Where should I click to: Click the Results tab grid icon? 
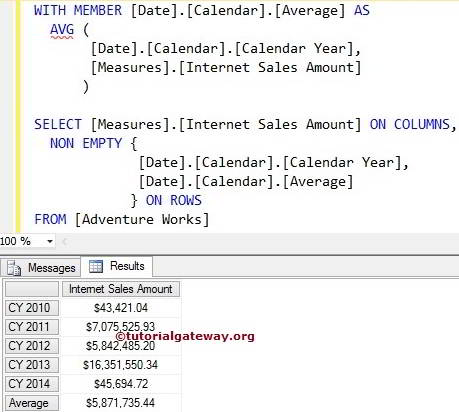(x=96, y=266)
